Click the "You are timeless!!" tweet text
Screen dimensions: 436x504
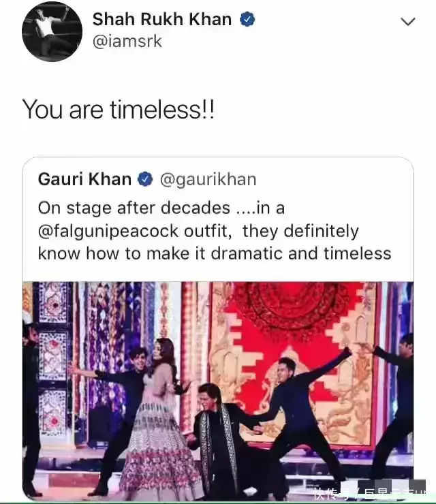click(119, 110)
